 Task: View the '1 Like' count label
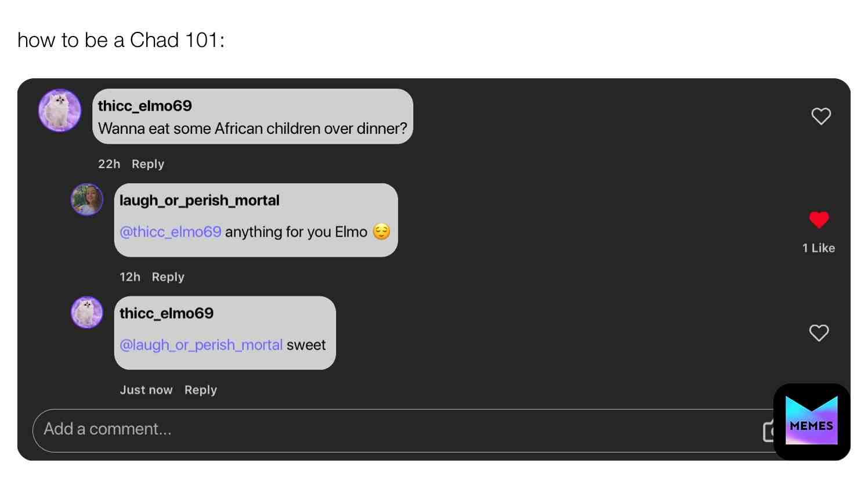pyautogui.click(x=819, y=248)
